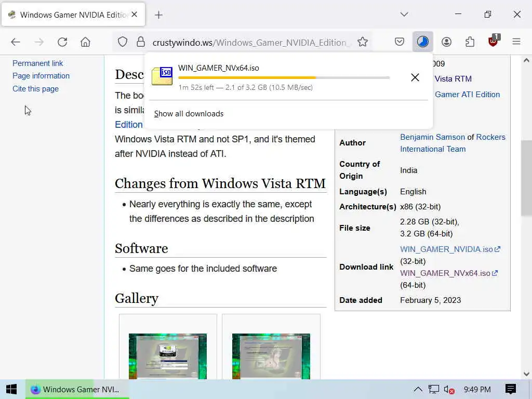The height and width of the screenshot is (399, 532).
Task: Close the Windows Gamer NVIDIA Edition tab
Action: (x=135, y=15)
